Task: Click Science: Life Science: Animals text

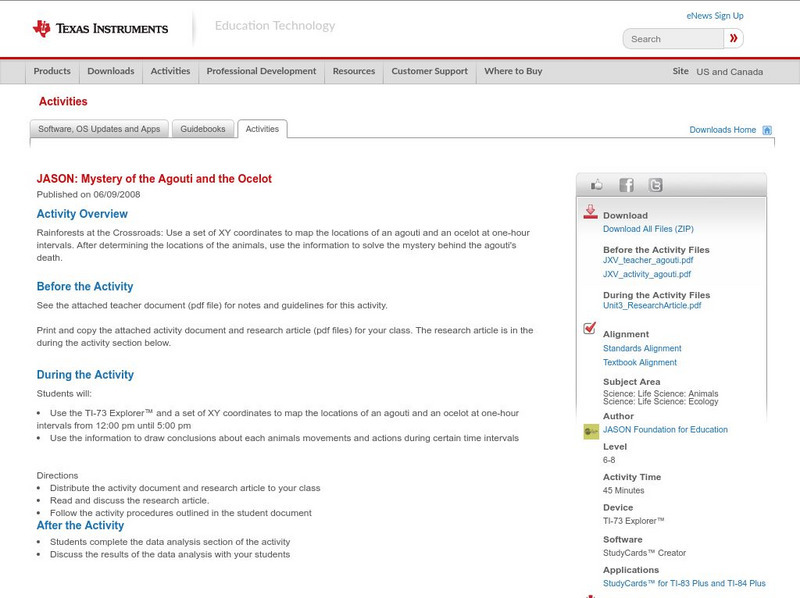Action: point(661,393)
